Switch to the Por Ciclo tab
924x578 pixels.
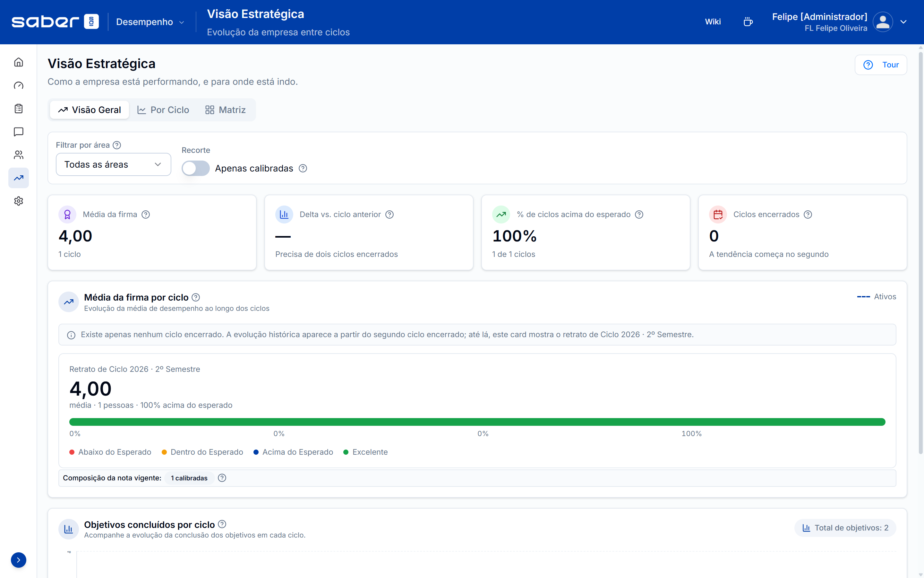click(163, 110)
